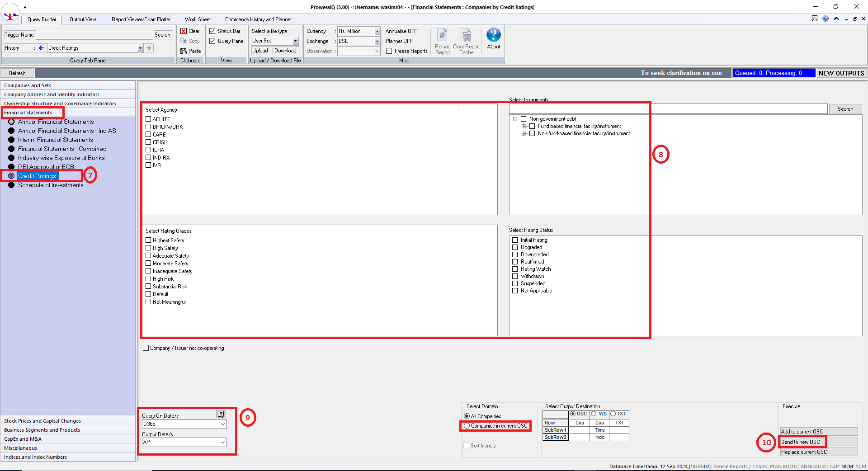Open Stock Prices and Capital Changes section
This screenshot has height=471, width=868.
click(x=68, y=421)
